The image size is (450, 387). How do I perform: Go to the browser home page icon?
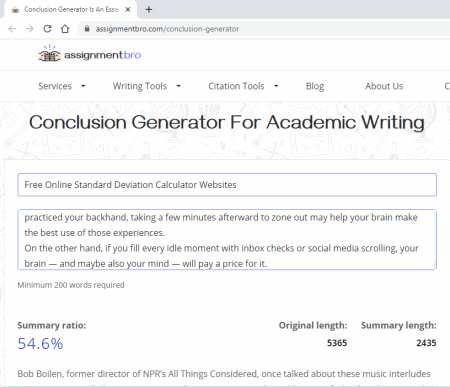click(x=65, y=29)
